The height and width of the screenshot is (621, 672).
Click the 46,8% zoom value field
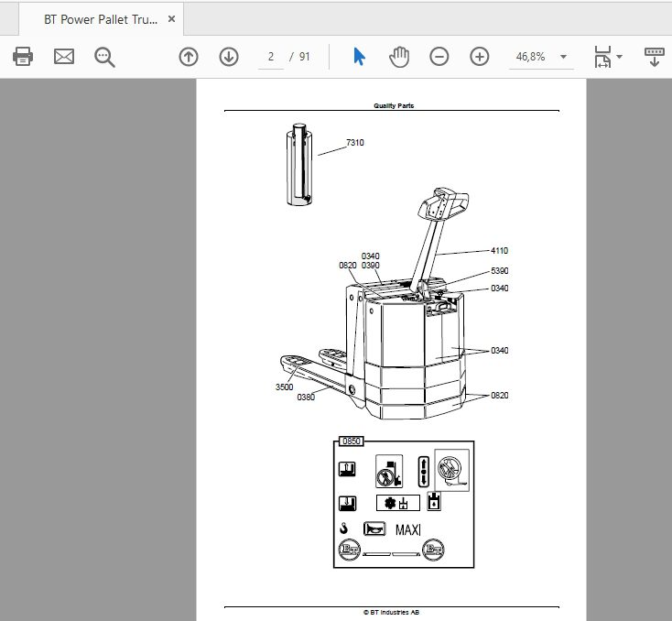[x=531, y=57]
